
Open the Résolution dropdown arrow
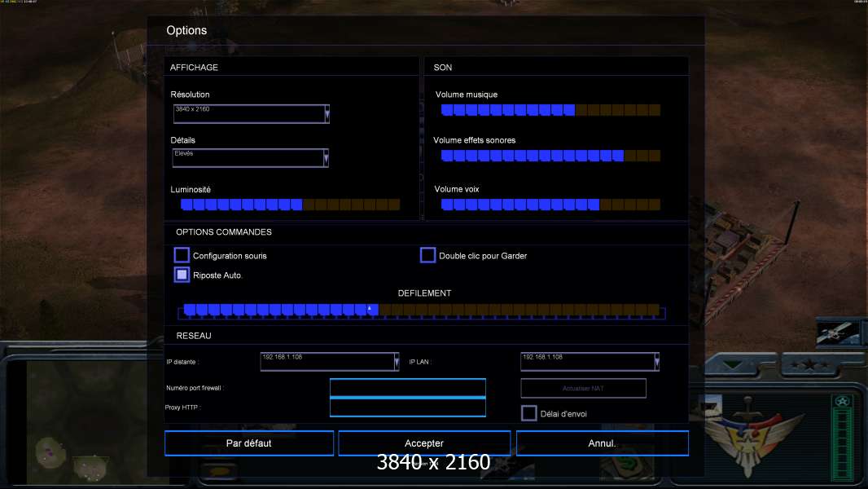[327, 113]
